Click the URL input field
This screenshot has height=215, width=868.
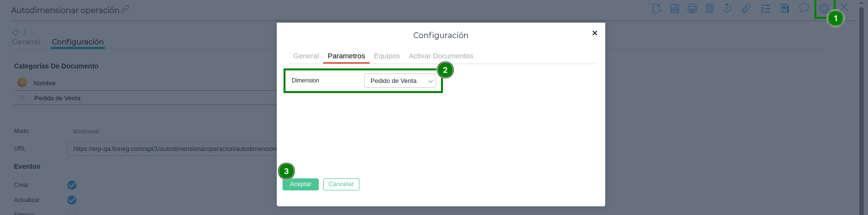172,149
